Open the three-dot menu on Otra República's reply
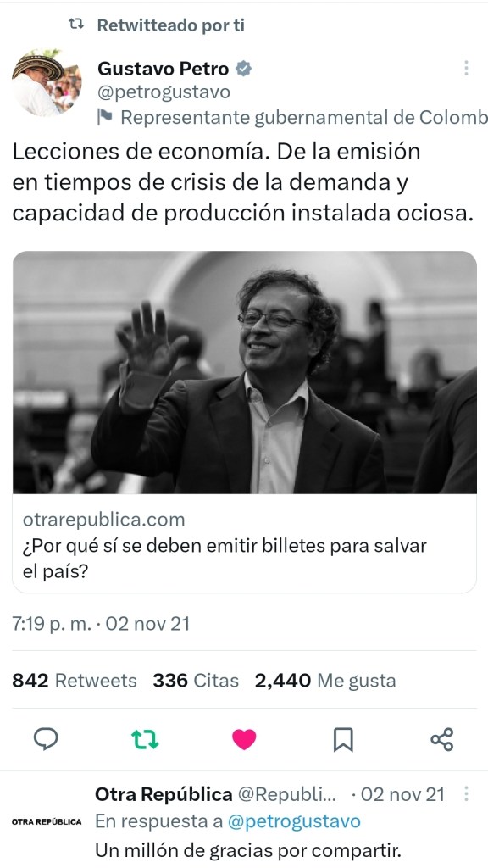Image resolution: width=488 pixels, height=868 pixels. [x=467, y=794]
